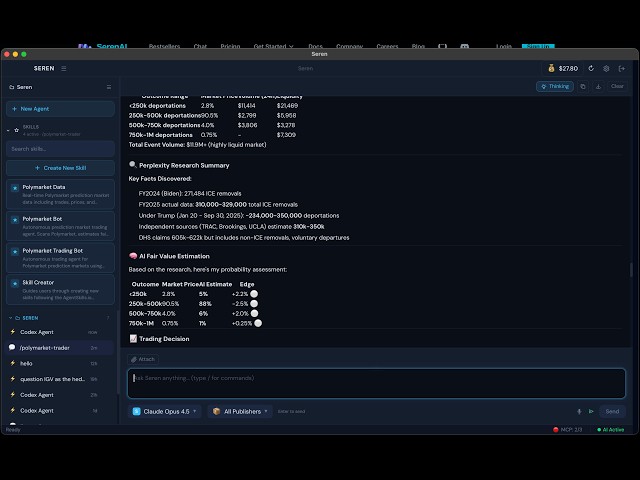The width and height of the screenshot is (640, 480).
Task: Click the Attach button
Action: click(x=143, y=359)
